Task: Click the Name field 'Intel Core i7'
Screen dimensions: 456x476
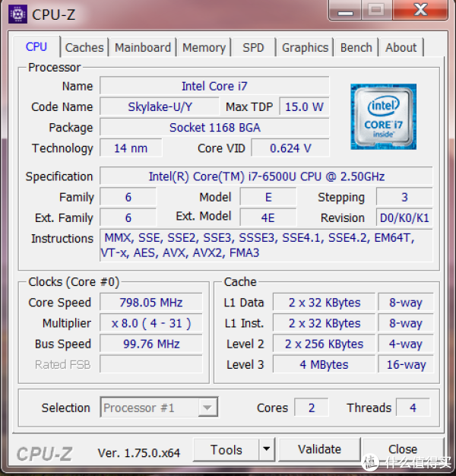Action: (x=214, y=86)
